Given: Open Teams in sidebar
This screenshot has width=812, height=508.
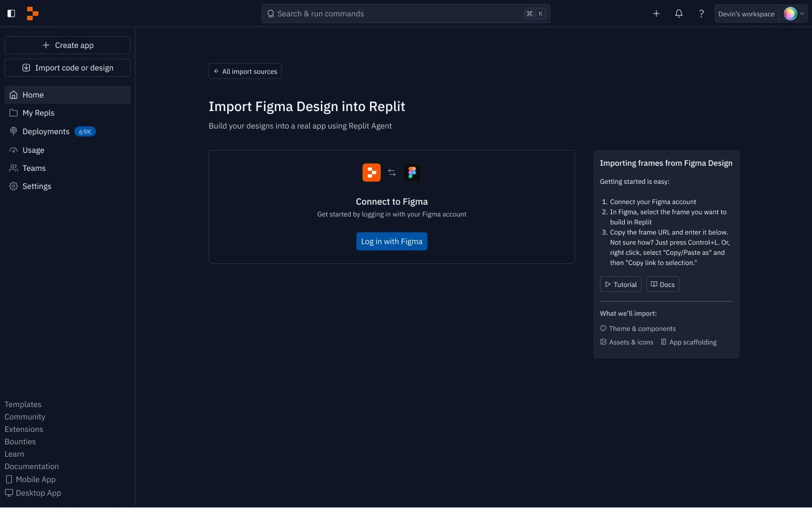Looking at the screenshot, I should click(68, 168).
